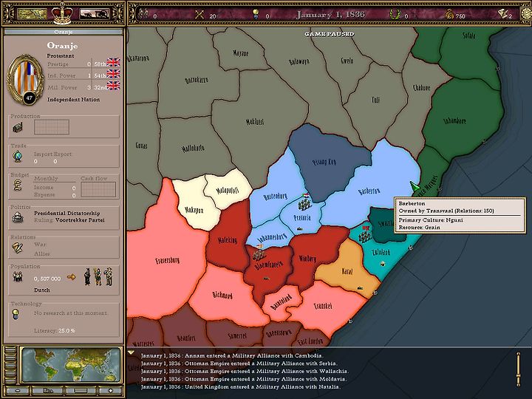The image size is (532, 399).
Task: Open Voortrekker Partei ruling party entry
Action: pos(80,220)
